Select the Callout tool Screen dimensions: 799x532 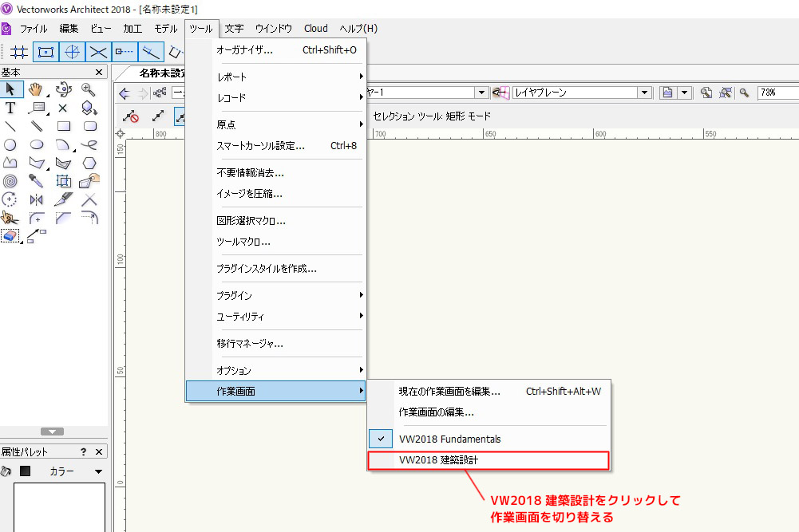pos(37,108)
